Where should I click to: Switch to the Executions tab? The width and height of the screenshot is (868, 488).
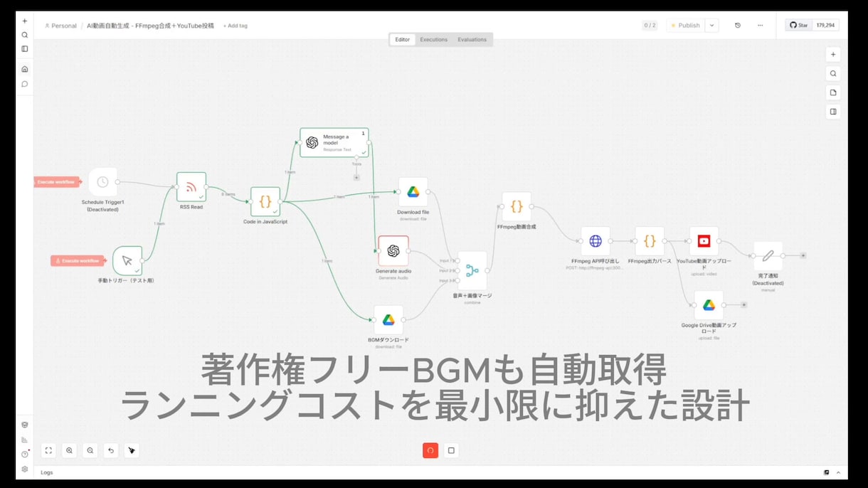pyautogui.click(x=434, y=40)
